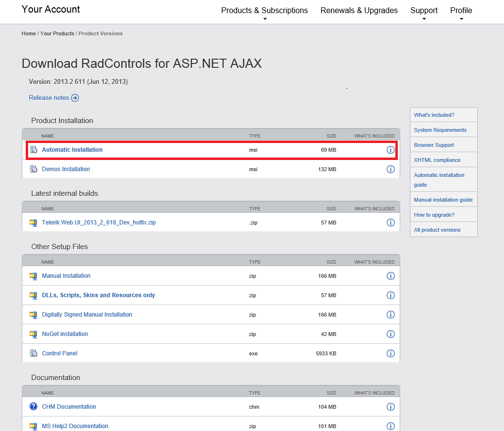Download DLLs, Scripts, Skins and Resources only
504x431 pixels.
coord(98,295)
